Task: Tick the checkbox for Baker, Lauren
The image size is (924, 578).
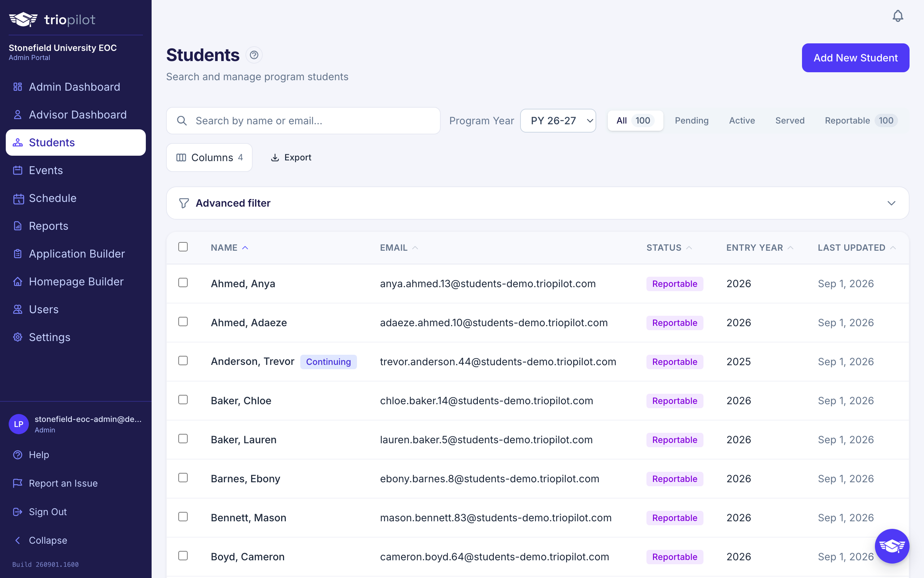Action: [183, 439]
